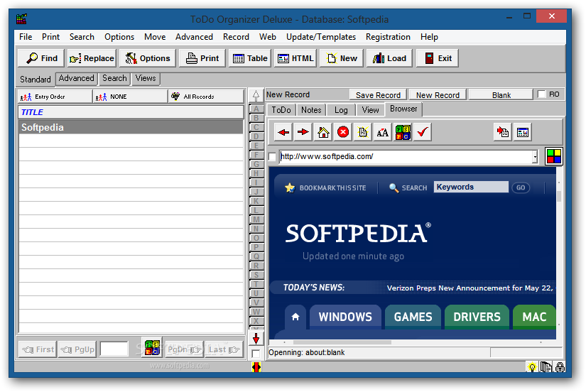Open the Search menu
This screenshot has height=392, width=586.
82,37
